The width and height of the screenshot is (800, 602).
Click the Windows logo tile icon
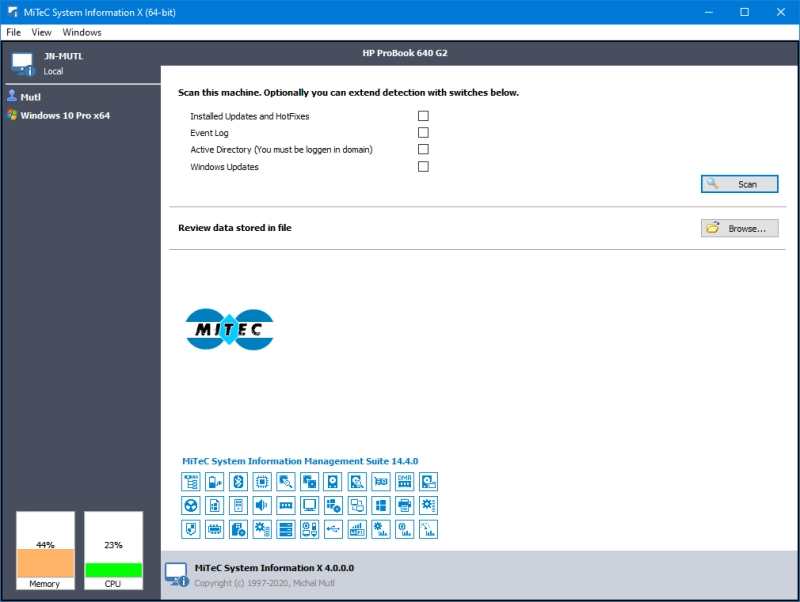[x=381, y=506]
